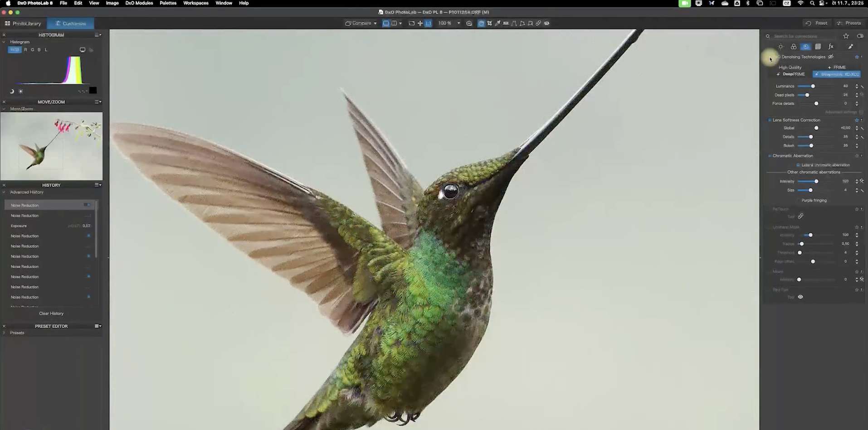Viewport: 868px width, 430px height.
Task: Switch to the PhotoLibrary tab
Action: 23,23
